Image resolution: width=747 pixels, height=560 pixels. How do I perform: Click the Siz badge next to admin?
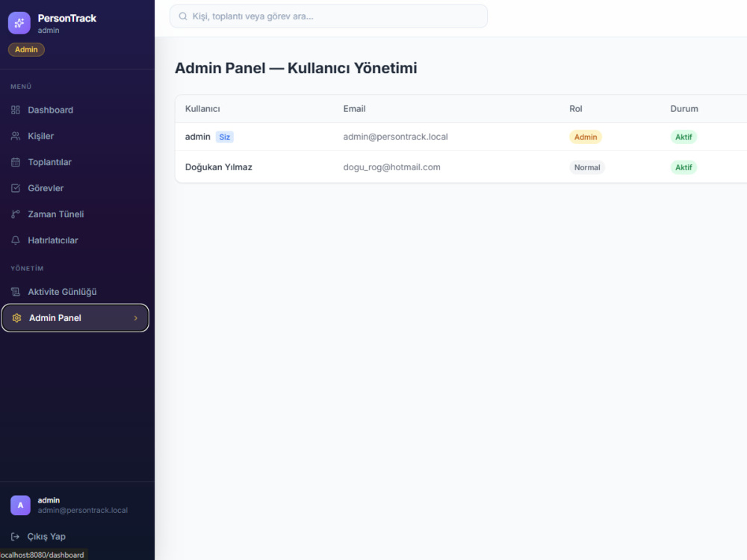(224, 137)
